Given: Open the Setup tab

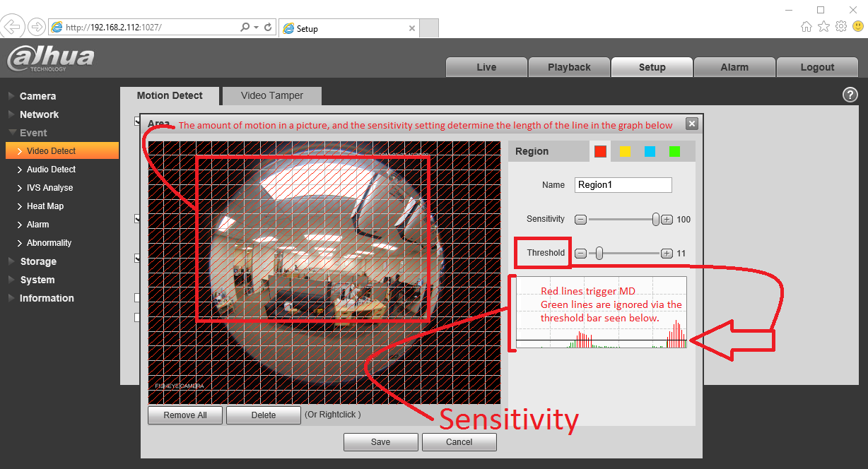Looking at the screenshot, I should 652,67.
